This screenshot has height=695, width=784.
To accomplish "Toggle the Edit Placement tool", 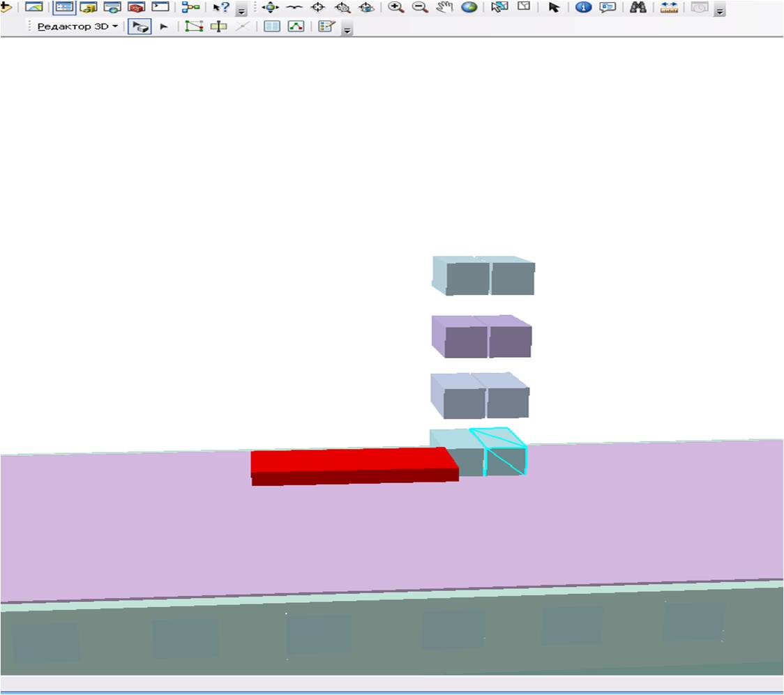I will pos(140,26).
